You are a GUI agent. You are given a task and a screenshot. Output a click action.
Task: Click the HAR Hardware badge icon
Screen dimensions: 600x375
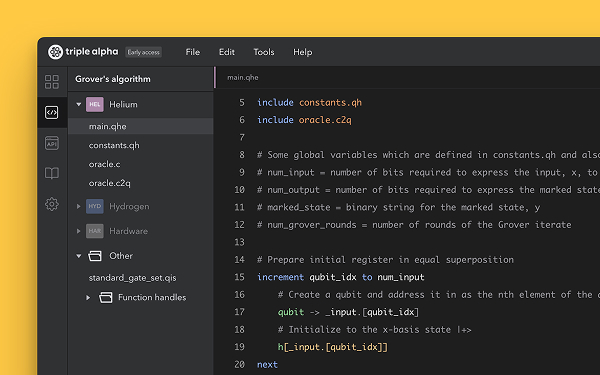coord(95,231)
